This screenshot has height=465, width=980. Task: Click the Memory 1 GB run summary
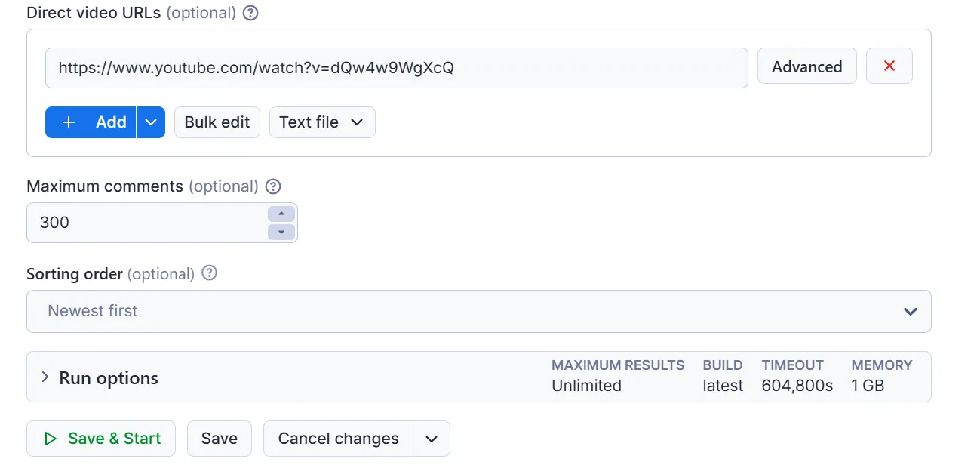point(882,375)
